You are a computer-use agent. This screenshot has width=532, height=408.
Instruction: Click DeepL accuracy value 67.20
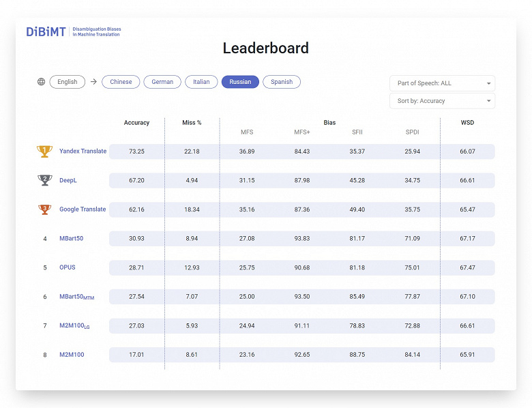(x=136, y=180)
